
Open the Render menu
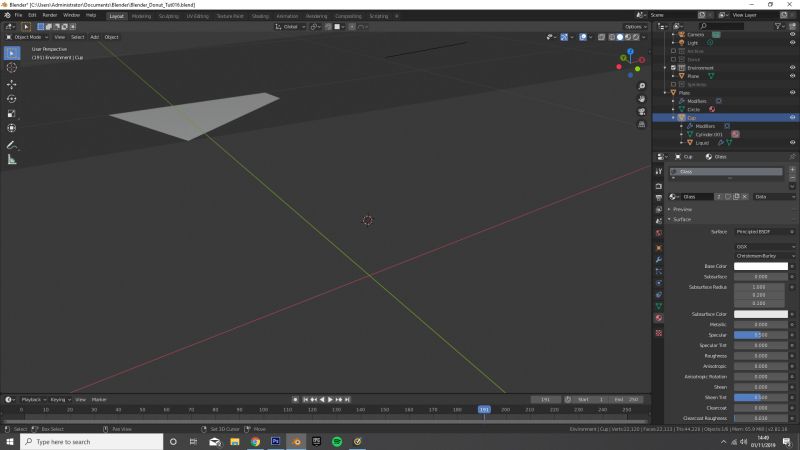coord(49,15)
